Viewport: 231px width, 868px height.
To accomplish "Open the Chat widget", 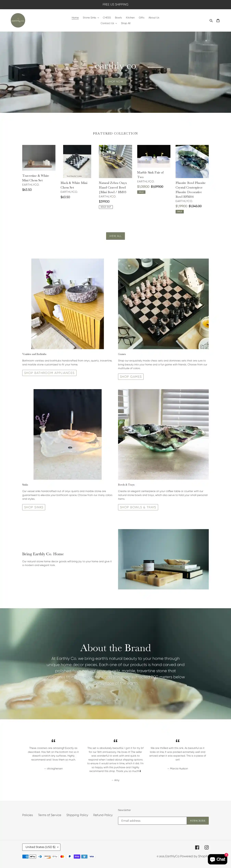I will (x=217, y=859).
